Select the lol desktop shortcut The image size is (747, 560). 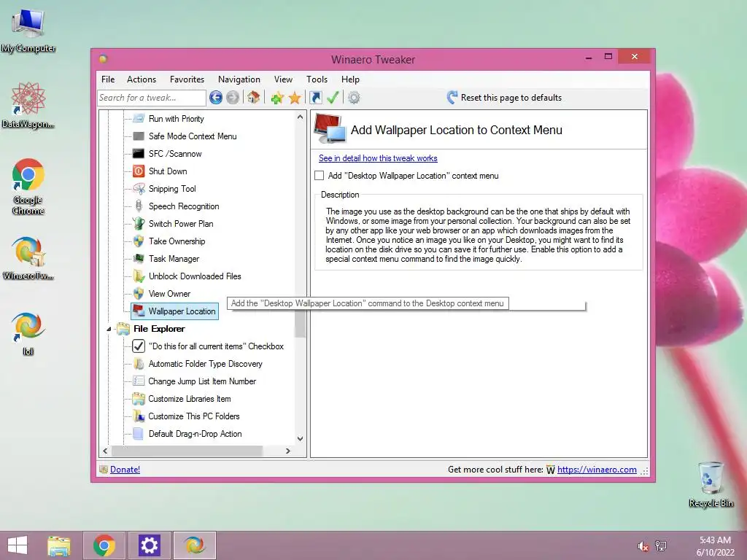pos(28,334)
